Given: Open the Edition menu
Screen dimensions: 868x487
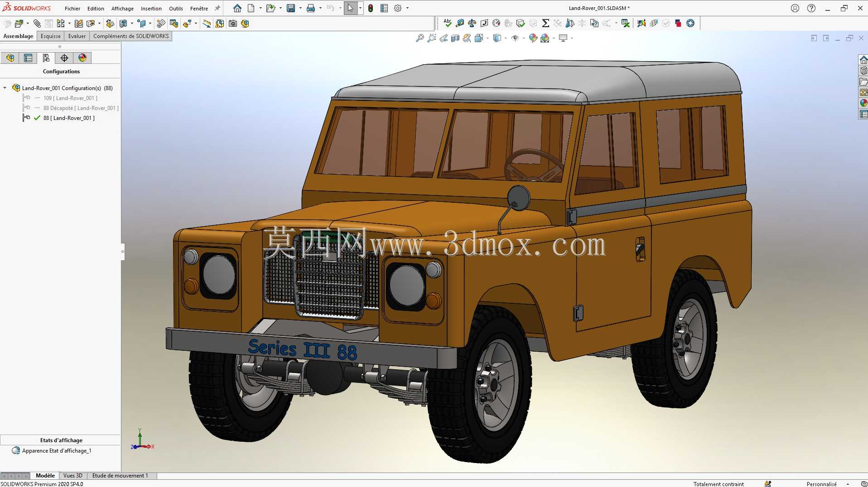Looking at the screenshot, I should pos(96,9).
